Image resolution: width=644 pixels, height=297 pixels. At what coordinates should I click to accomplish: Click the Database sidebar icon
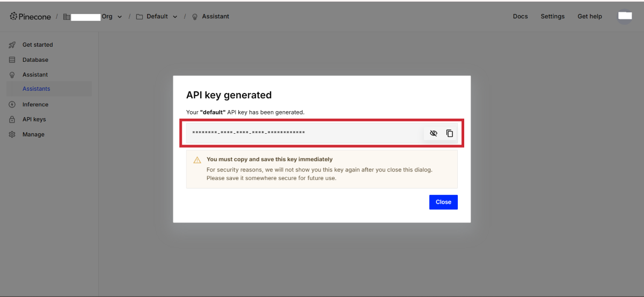[x=12, y=60]
